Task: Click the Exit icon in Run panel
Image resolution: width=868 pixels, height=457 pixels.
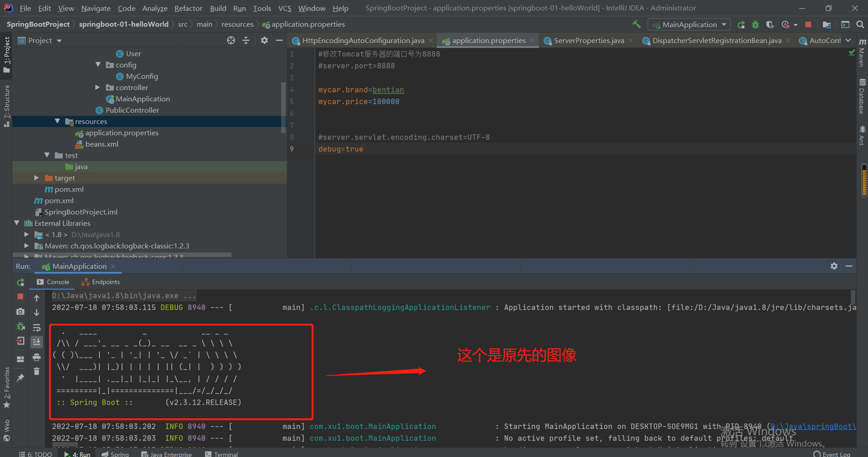Action: coord(20,341)
